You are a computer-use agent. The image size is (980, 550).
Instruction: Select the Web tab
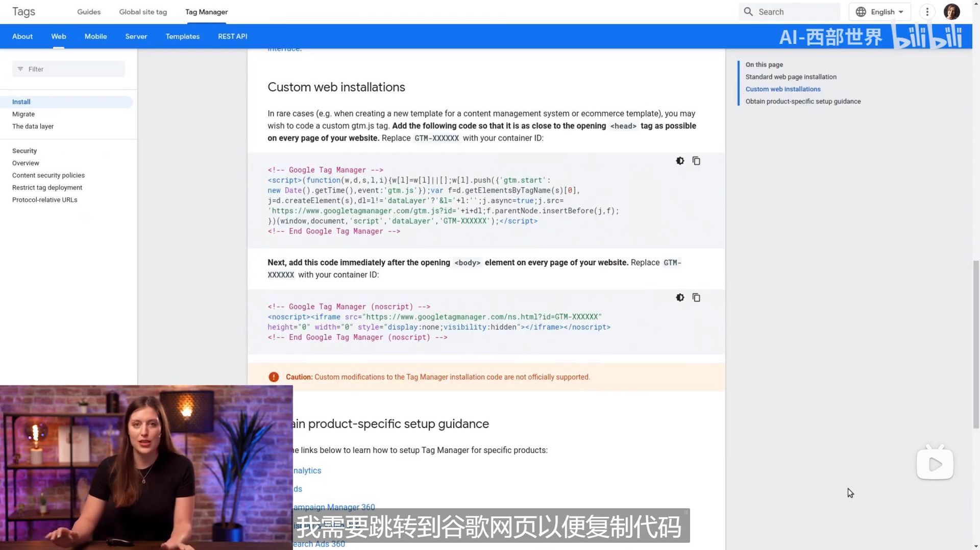59,36
